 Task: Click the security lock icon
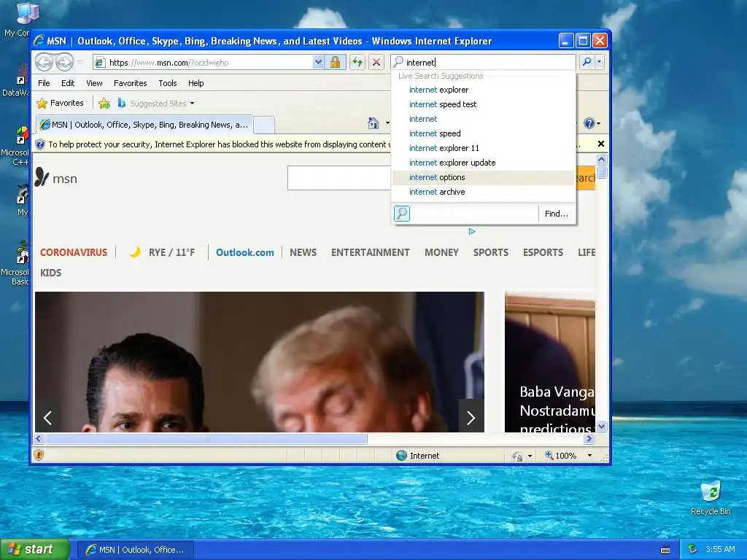336,63
